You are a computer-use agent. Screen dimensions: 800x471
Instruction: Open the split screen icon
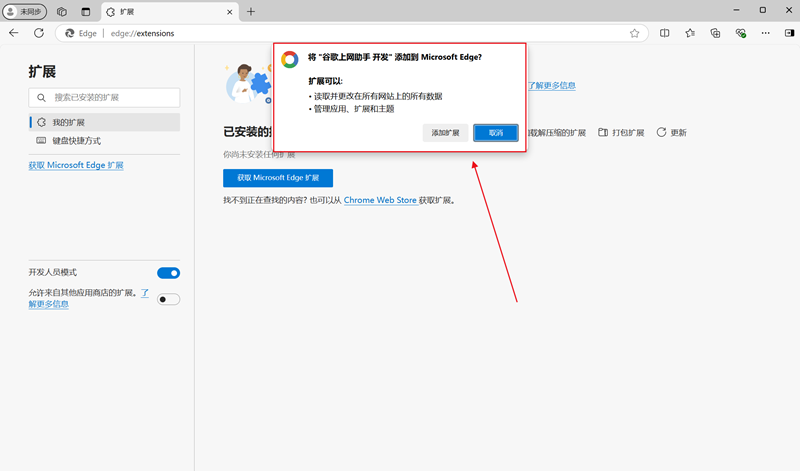point(665,33)
